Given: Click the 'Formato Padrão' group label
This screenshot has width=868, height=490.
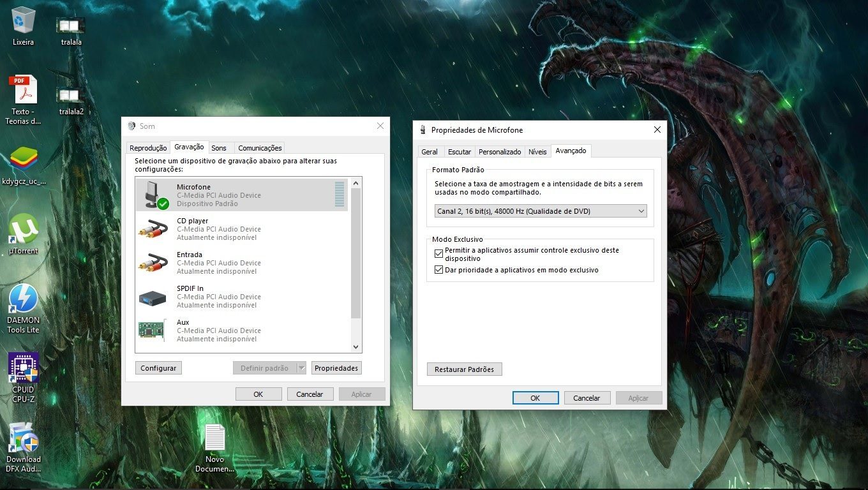Looking at the screenshot, I should tap(458, 170).
